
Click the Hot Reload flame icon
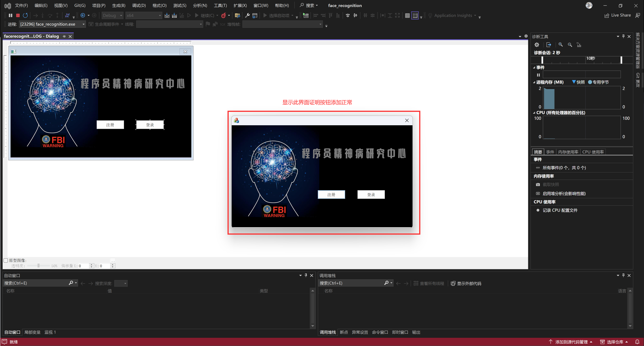point(223,16)
